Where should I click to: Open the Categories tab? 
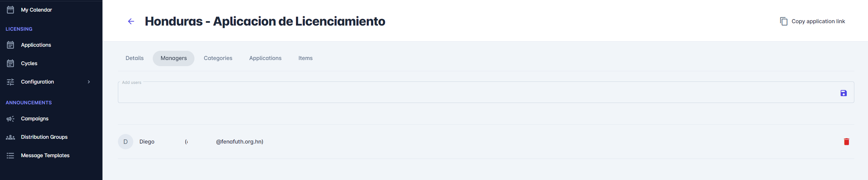[218, 58]
